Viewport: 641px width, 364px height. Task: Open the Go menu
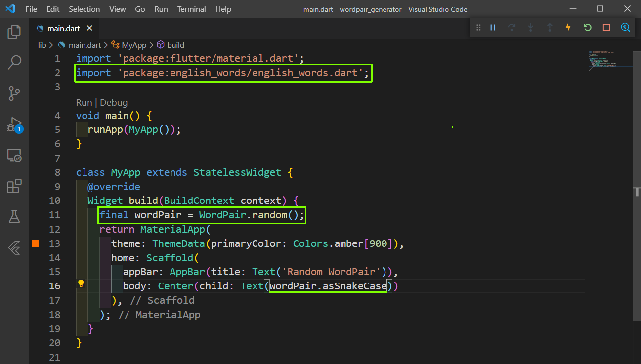coord(140,9)
